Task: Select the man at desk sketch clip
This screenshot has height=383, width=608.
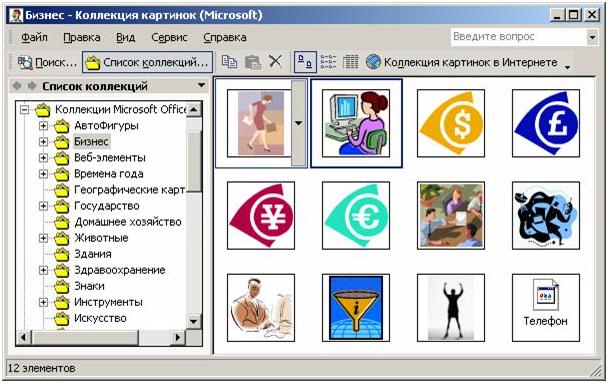Action: (x=261, y=308)
